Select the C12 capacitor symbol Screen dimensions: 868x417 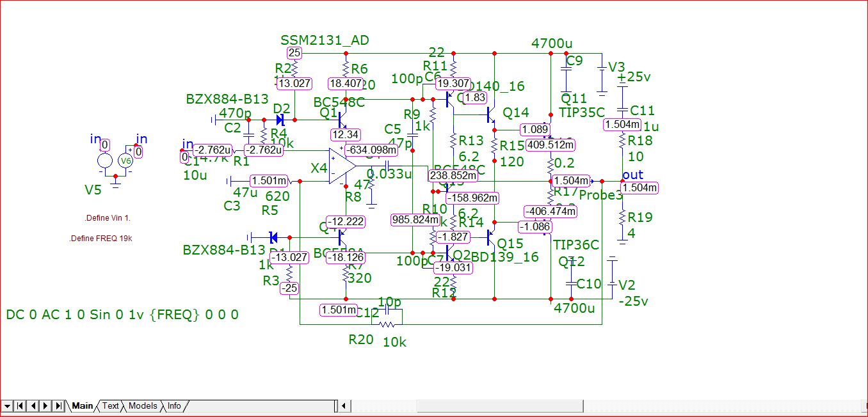[x=387, y=310]
